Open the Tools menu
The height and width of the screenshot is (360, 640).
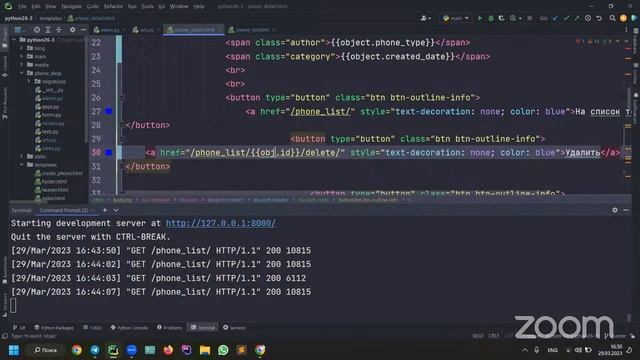(147, 6)
